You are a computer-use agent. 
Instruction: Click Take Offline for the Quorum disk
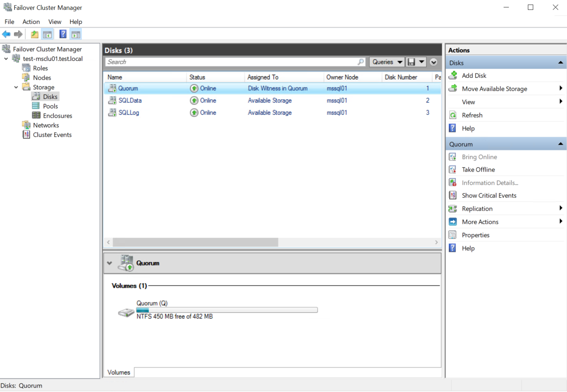pyautogui.click(x=478, y=169)
